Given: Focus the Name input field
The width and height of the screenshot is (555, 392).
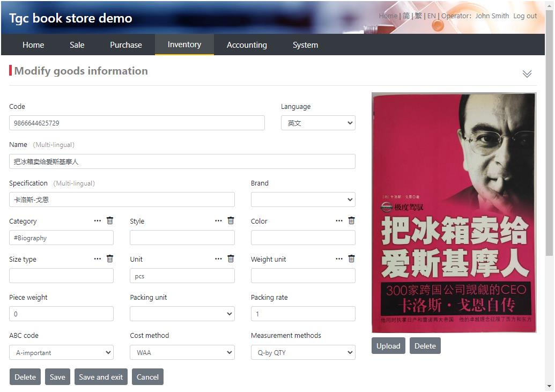Looking at the screenshot, I should [x=182, y=161].
